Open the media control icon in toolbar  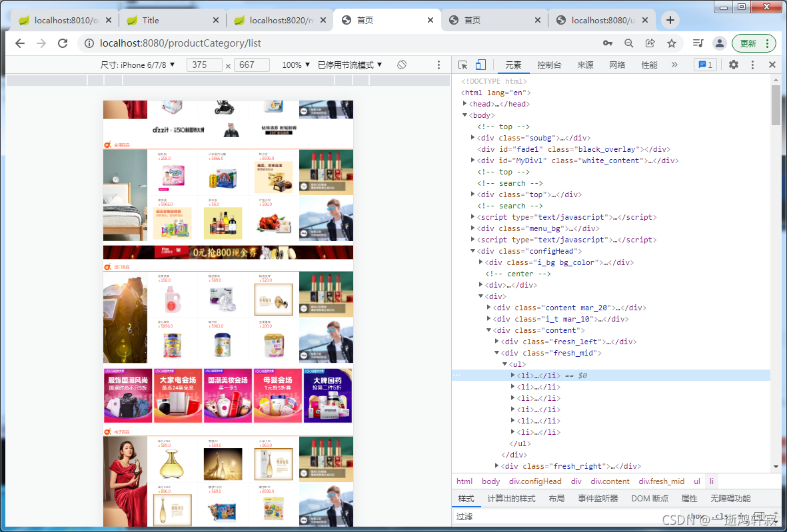[698, 43]
